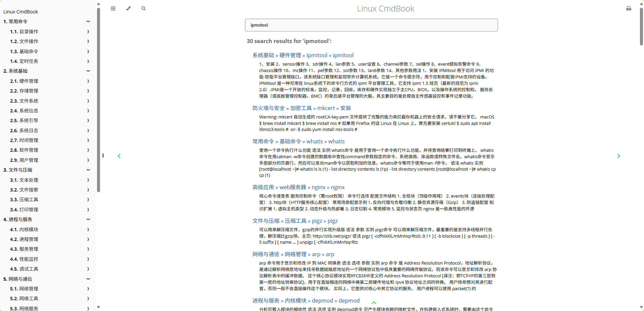Open the theme paintbrush icon
The height and width of the screenshot is (311, 644).
(128, 8)
